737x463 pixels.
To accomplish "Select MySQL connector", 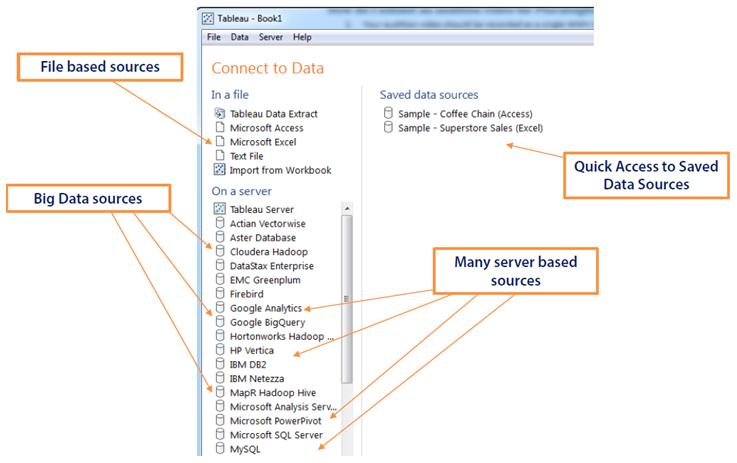I will point(245,449).
